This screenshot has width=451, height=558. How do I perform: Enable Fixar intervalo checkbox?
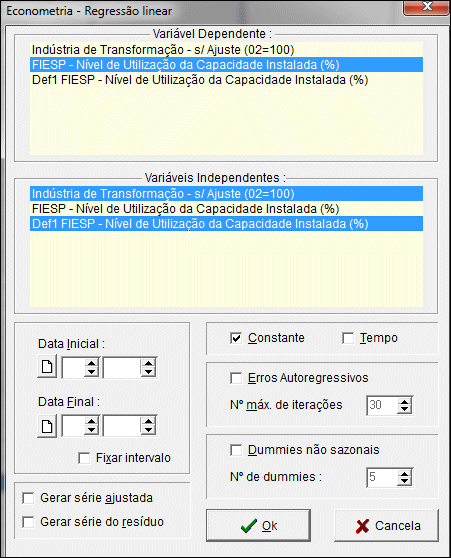84,458
